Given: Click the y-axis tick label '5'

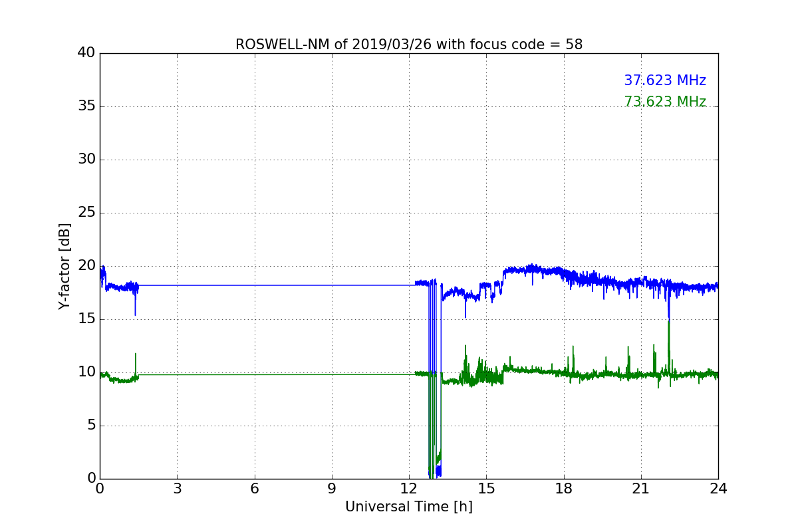Looking at the screenshot, I should (90, 426).
